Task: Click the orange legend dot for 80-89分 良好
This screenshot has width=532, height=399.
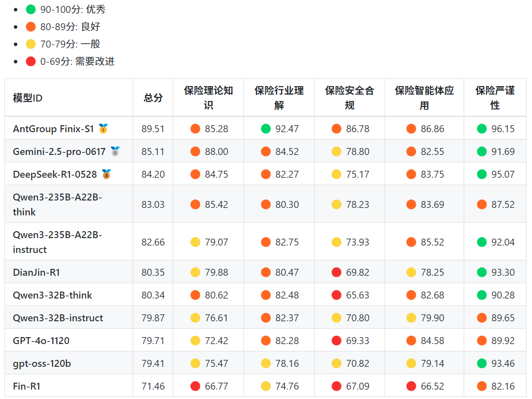Action: pyautogui.click(x=31, y=27)
